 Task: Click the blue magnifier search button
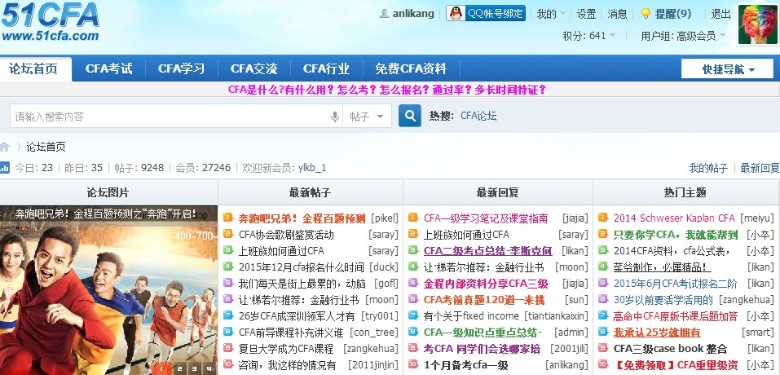coord(410,116)
